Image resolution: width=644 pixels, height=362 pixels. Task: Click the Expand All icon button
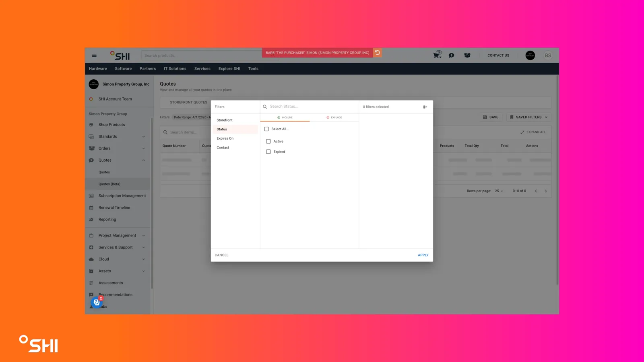[533, 132]
